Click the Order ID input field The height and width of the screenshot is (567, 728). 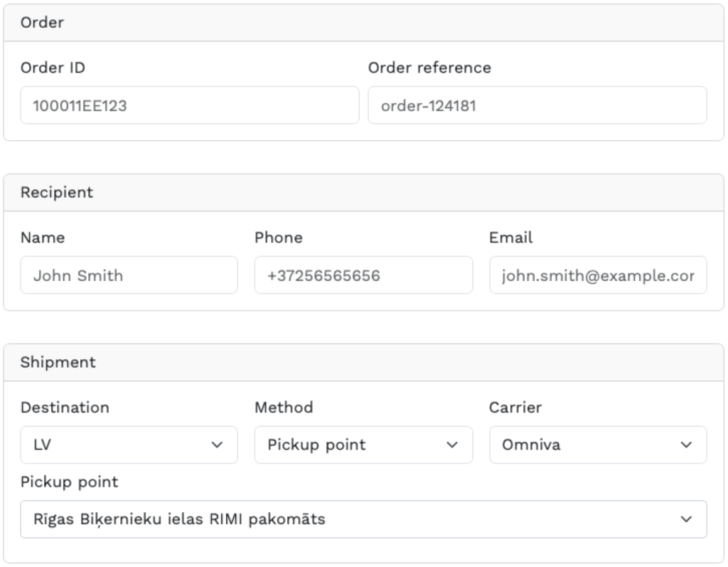[x=189, y=105]
